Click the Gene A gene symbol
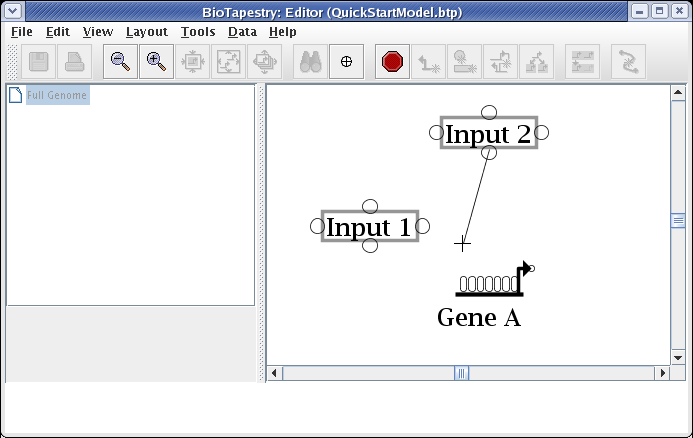The height and width of the screenshot is (438, 693). click(x=490, y=284)
